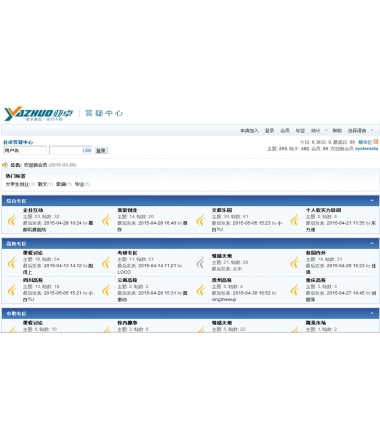This screenshot has width=380, height=441.
Task: Click the 校园内外 forum flame icon
Action: point(295,263)
